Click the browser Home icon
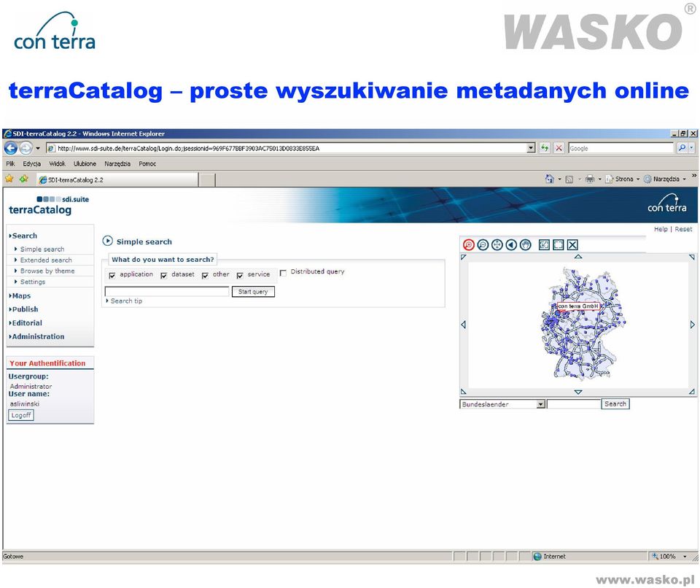Viewport: 700px width, 588px height. pos(550,179)
